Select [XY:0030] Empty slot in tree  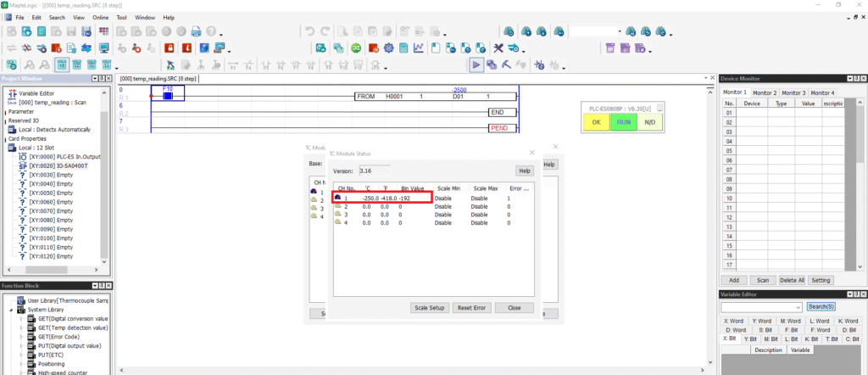tap(51, 175)
